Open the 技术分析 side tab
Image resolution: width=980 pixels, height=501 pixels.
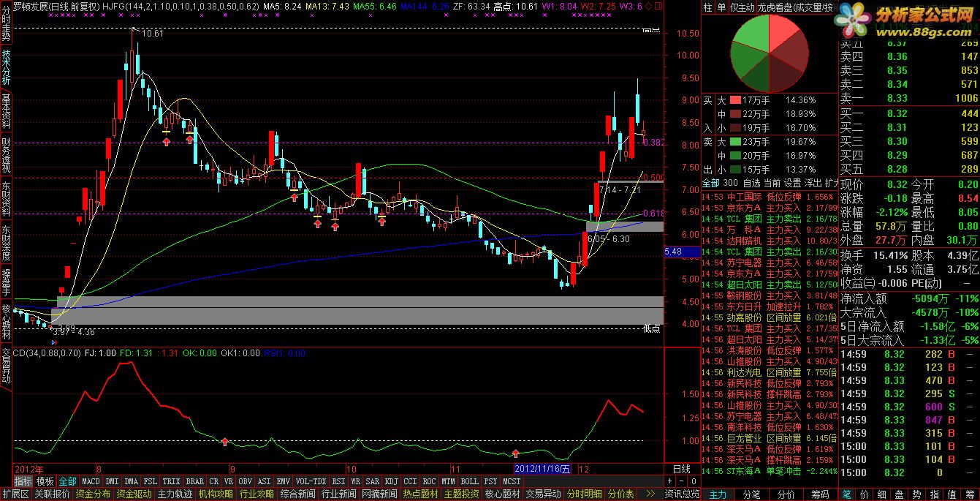[x=6, y=67]
